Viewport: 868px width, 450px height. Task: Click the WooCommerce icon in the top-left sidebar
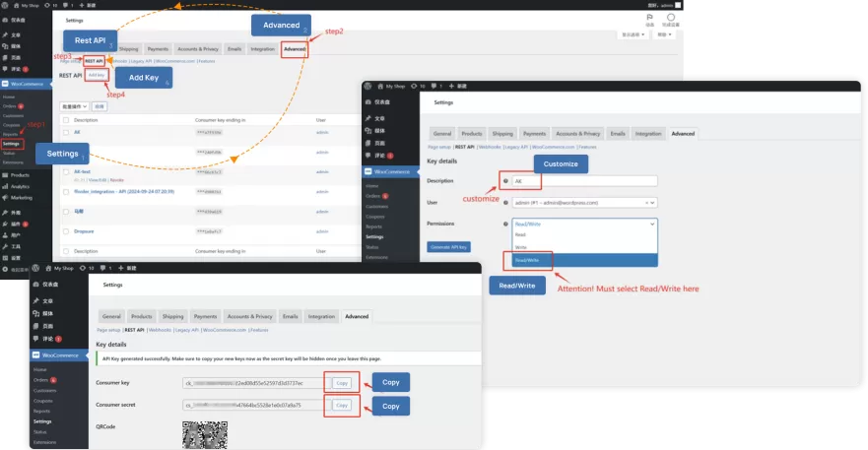tap(7, 85)
